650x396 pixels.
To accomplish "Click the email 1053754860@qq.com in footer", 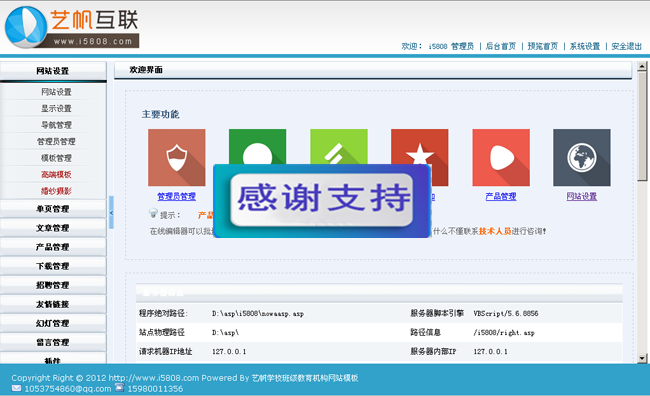I will point(68,389).
